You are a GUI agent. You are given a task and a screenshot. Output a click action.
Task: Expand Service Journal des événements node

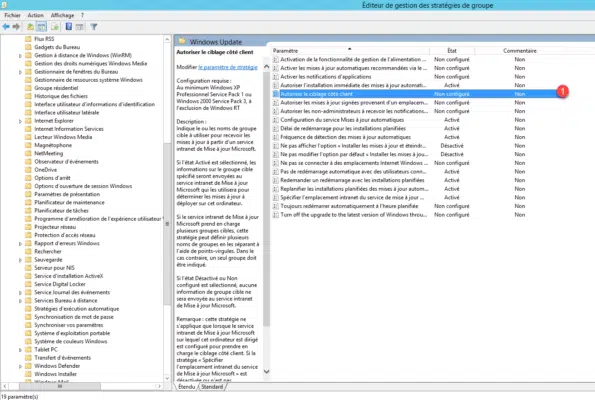pyautogui.click(x=20, y=293)
